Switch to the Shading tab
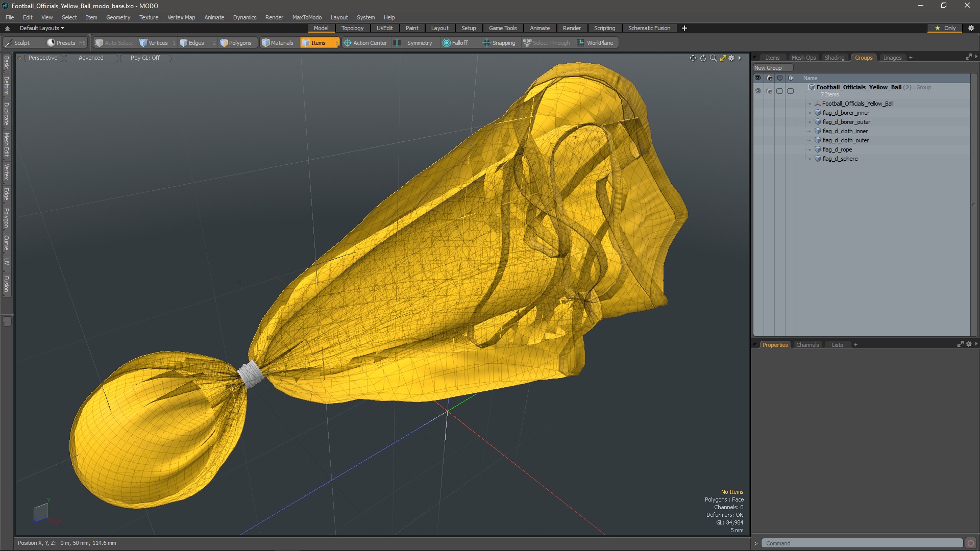This screenshot has width=980, height=551. (834, 58)
